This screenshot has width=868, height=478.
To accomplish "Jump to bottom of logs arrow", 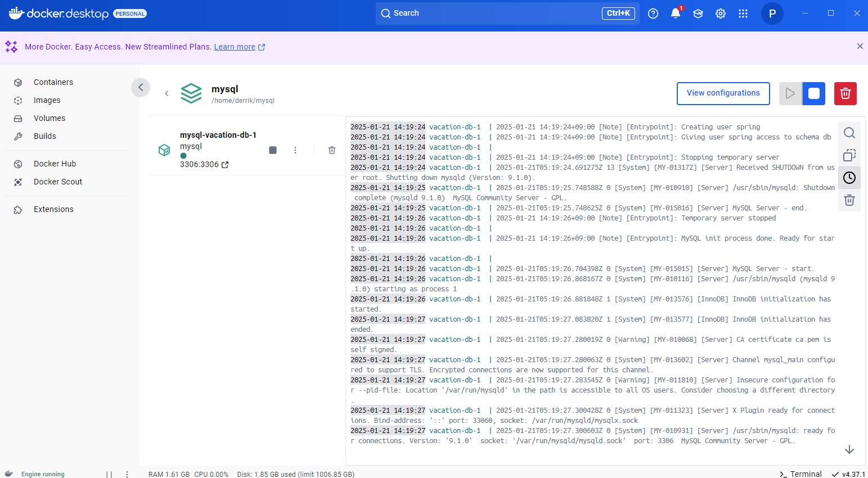I will click(x=849, y=449).
